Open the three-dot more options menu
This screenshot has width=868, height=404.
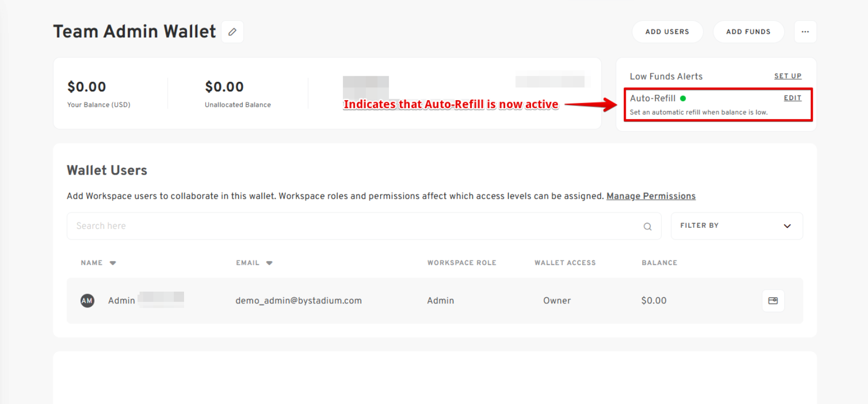coord(805,32)
